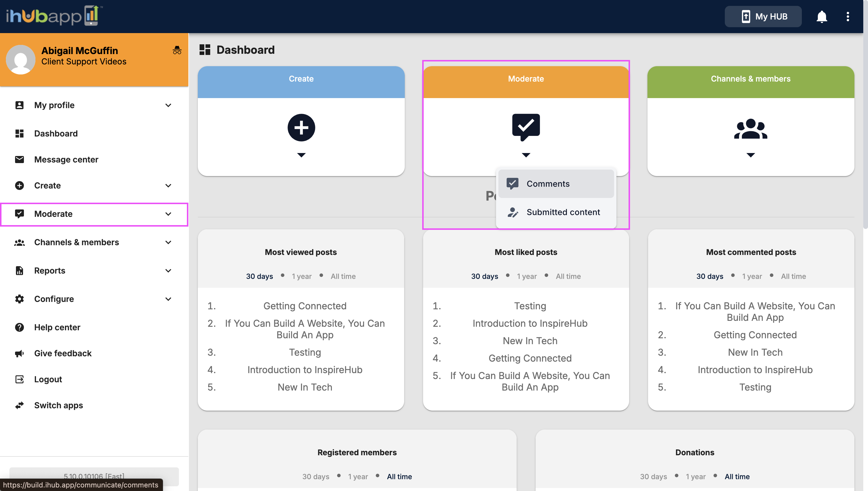
Task: Click the Give feedback megaphone icon
Action: coord(19,353)
